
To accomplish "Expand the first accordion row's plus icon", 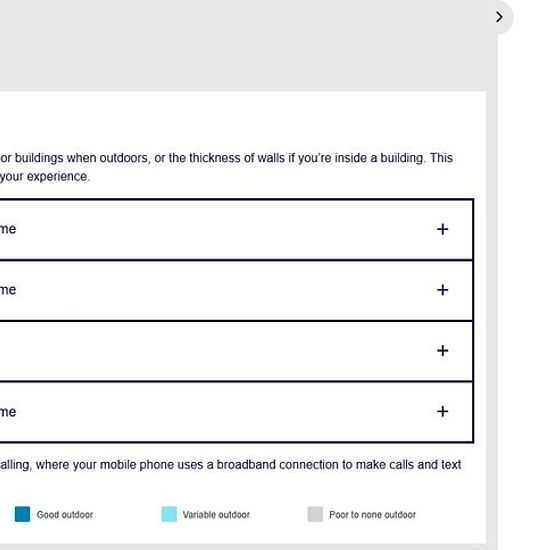I will click(442, 229).
